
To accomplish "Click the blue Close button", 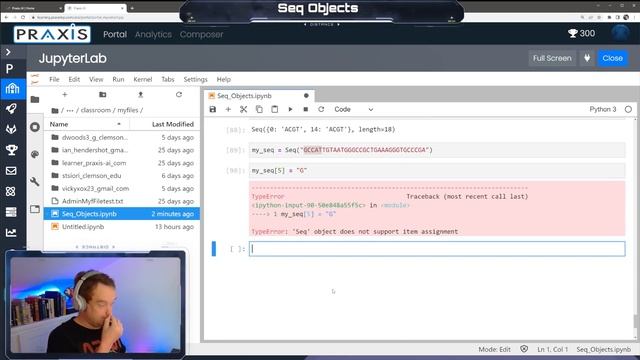I will pos(612,58).
